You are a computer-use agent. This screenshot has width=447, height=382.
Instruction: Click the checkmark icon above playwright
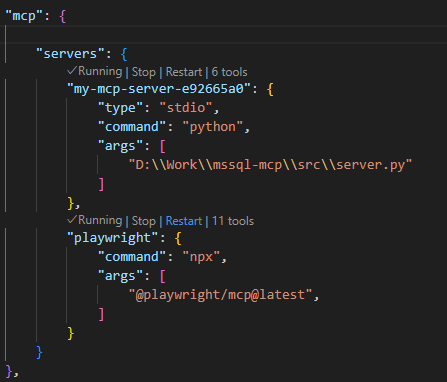pyautogui.click(x=72, y=220)
